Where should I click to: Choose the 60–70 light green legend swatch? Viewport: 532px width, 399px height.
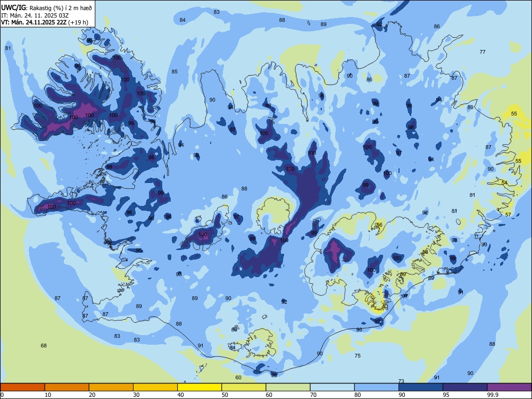pyautogui.click(x=288, y=387)
